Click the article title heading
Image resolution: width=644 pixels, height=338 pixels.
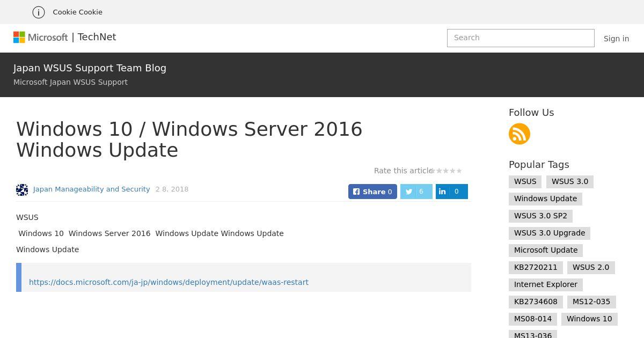189,139
